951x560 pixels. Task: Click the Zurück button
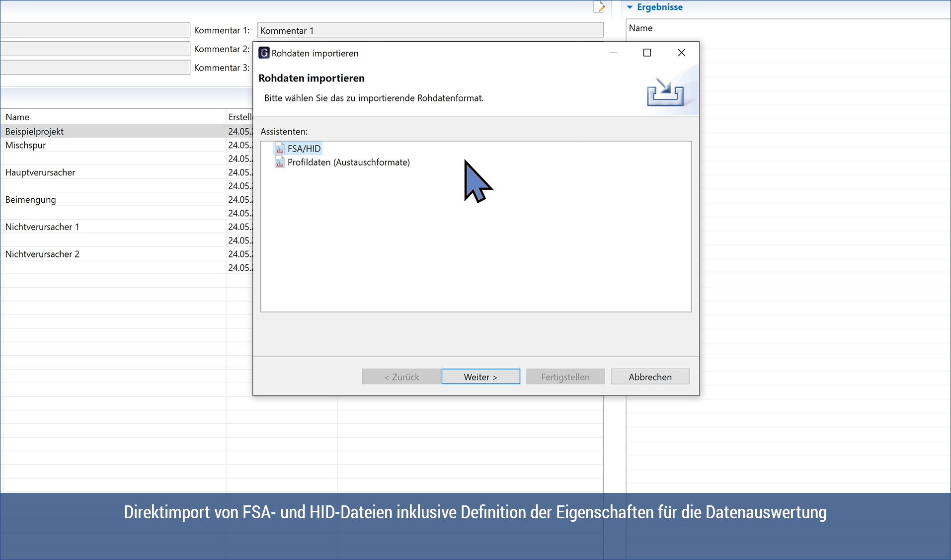(401, 377)
